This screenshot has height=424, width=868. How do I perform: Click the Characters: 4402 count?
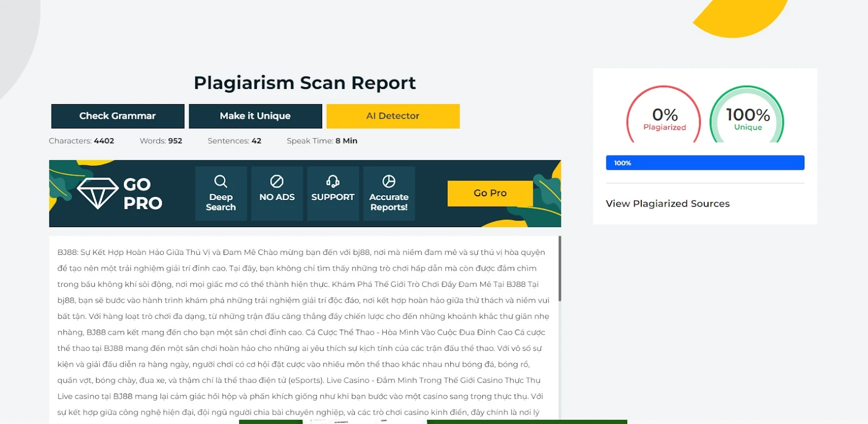coord(81,141)
